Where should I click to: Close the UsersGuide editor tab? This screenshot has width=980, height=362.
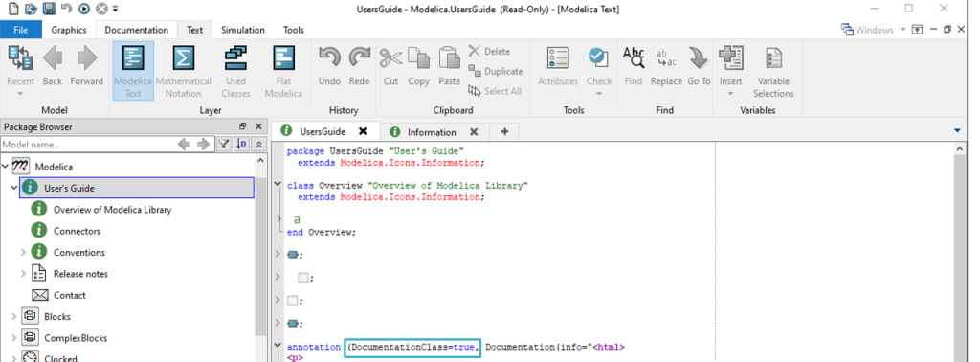[x=363, y=131]
